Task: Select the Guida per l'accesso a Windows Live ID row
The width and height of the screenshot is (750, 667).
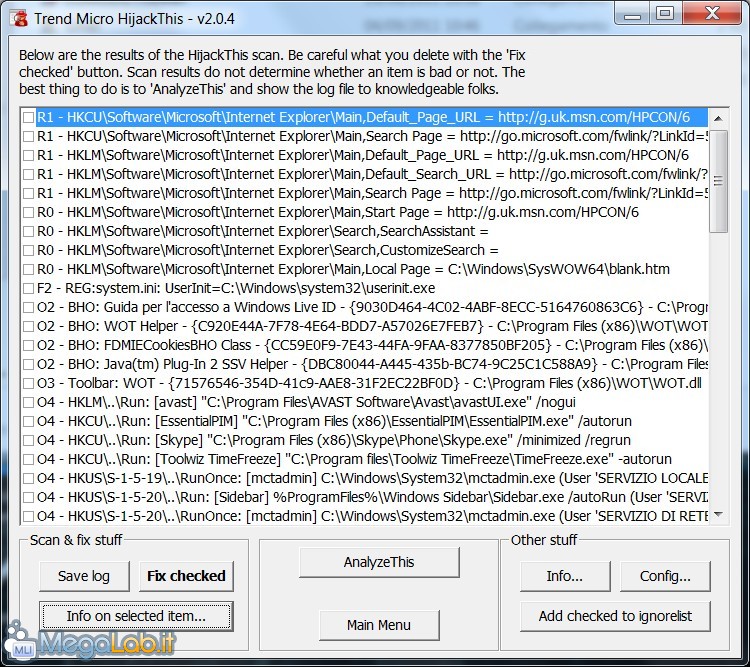Action: 365,307
